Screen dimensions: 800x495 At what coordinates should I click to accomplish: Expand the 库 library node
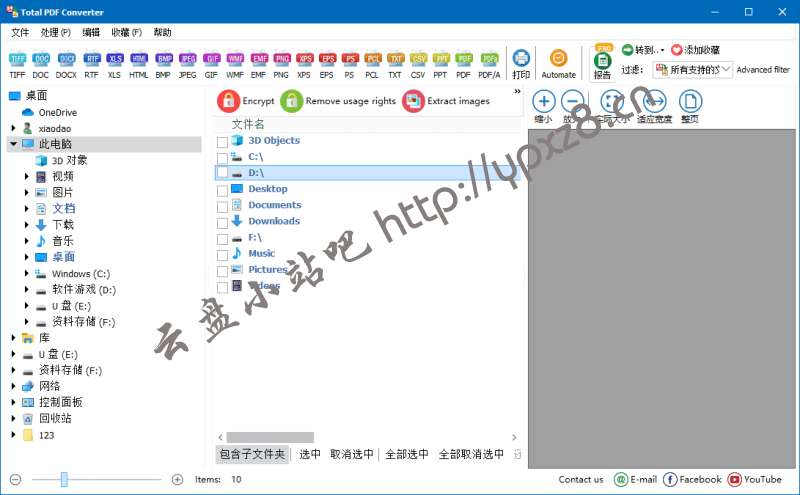point(13,338)
